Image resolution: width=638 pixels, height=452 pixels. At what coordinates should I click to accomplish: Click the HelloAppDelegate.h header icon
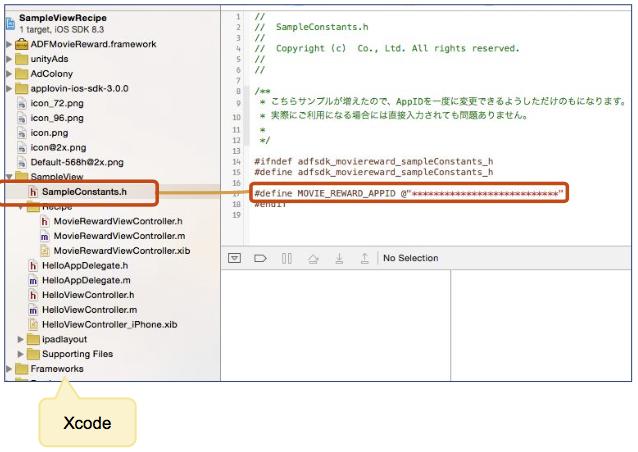pyautogui.click(x=33, y=266)
